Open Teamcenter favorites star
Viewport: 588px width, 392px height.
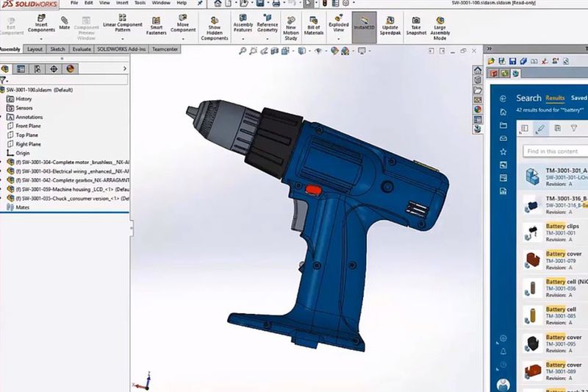(503, 152)
